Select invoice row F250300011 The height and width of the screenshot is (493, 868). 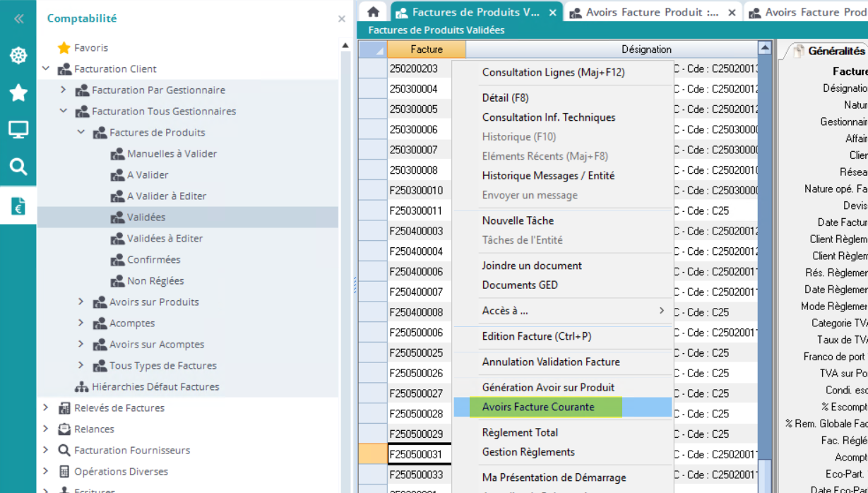pyautogui.click(x=416, y=210)
